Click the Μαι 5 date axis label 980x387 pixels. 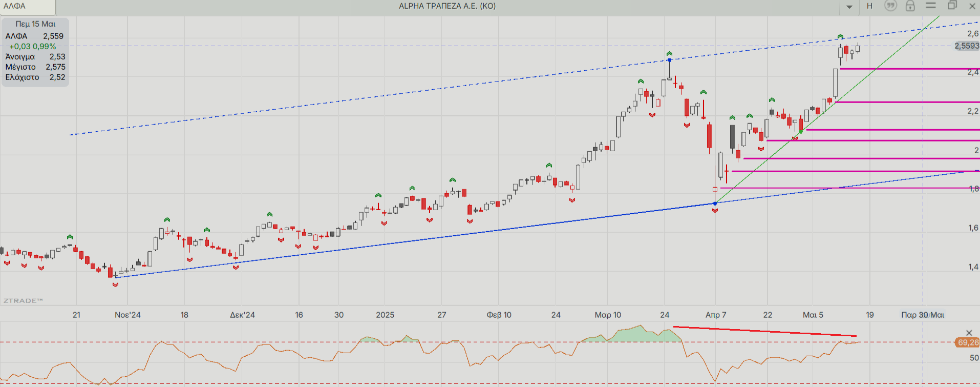813,315
